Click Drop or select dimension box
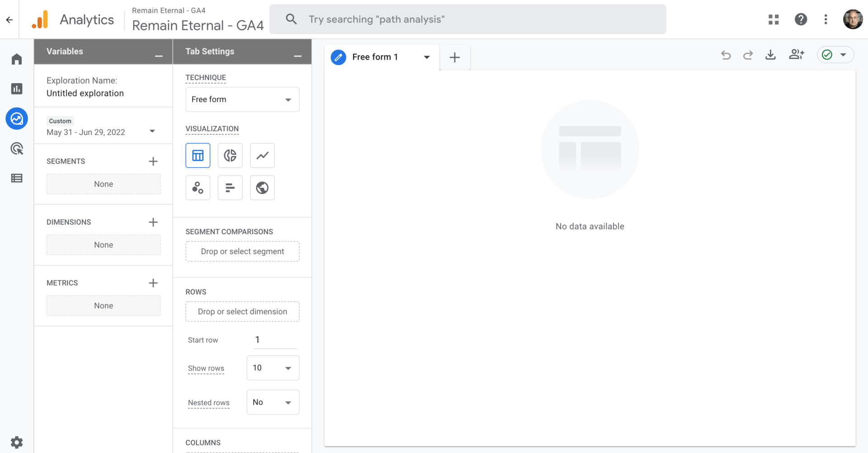Viewport: 868px width, 453px height. point(242,311)
